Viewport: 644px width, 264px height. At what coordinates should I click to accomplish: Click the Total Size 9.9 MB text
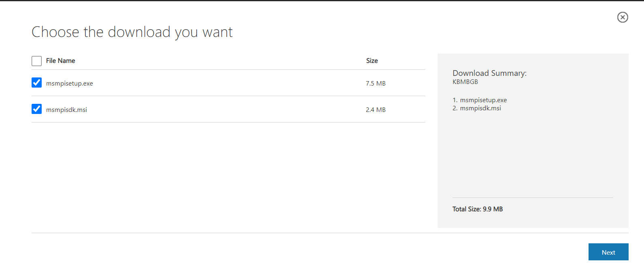(x=478, y=209)
